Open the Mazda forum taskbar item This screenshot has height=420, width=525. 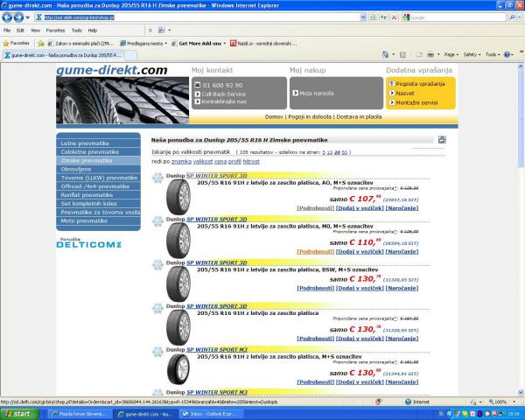(79, 414)
